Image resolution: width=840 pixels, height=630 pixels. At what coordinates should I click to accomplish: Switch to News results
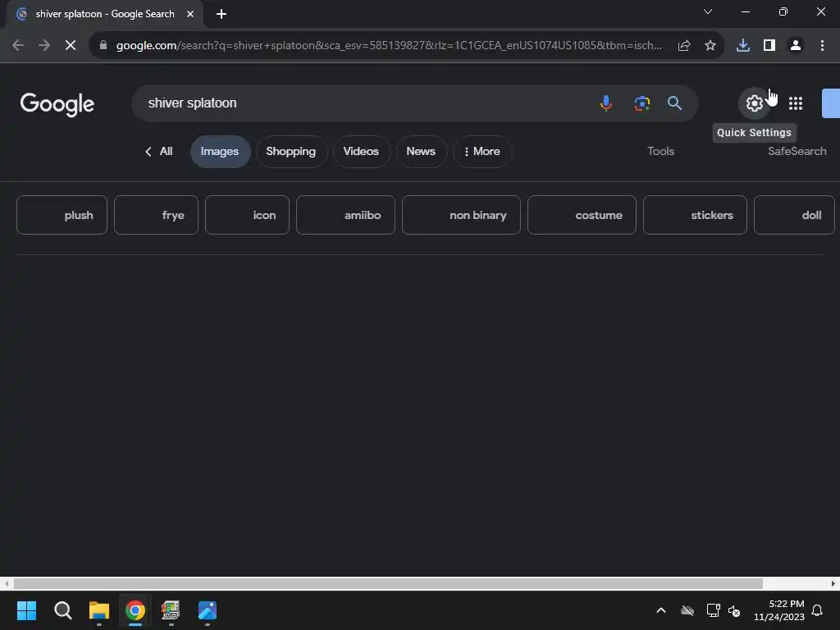click(421, 152)
